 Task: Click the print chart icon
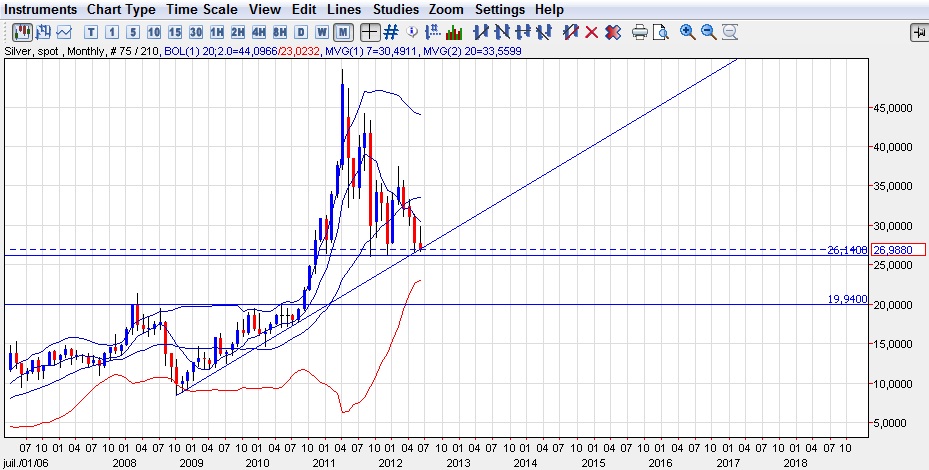point(640,32)
